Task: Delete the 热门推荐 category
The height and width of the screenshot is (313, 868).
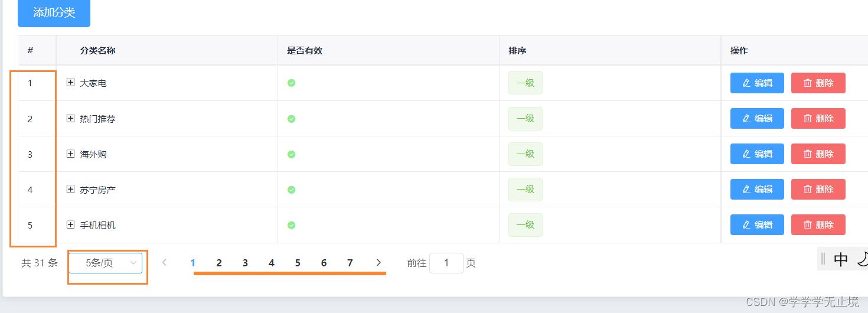Action: pos(818,119)
